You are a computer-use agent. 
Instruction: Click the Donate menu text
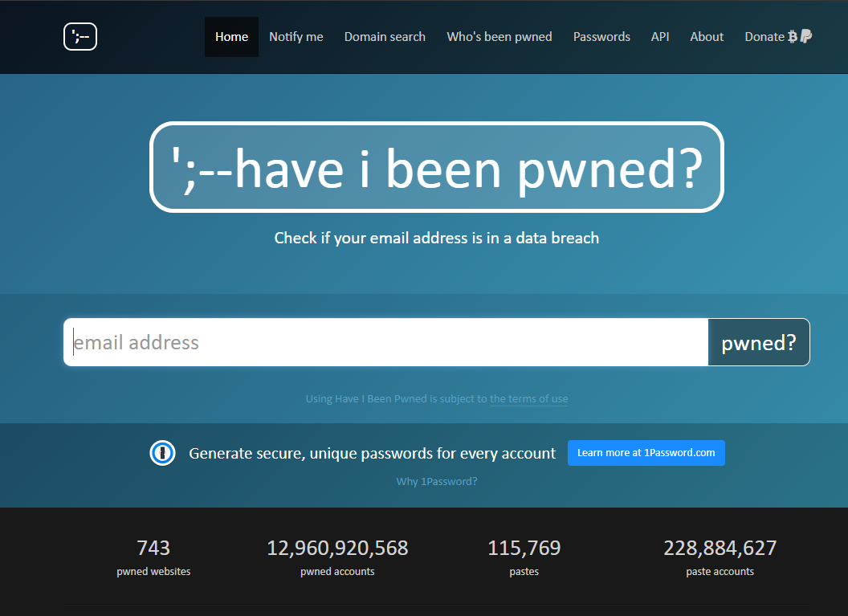click(764, 37)
